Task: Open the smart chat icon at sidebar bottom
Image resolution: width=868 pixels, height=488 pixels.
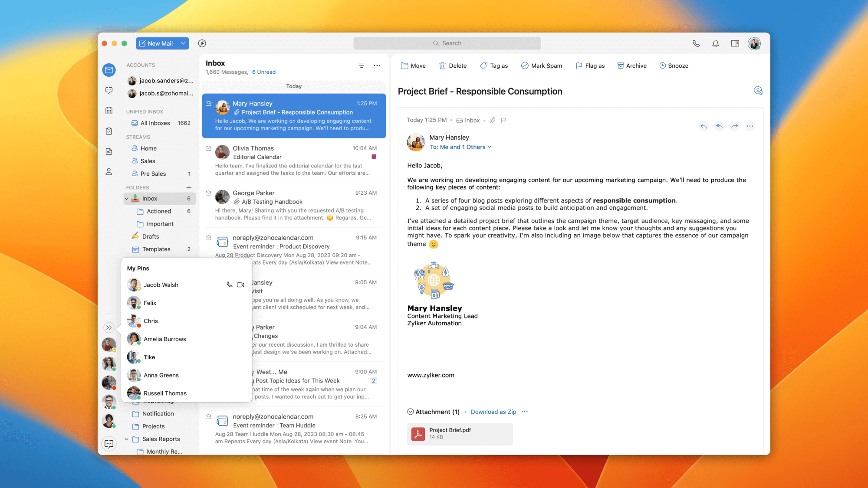Action: pos(109,444)
